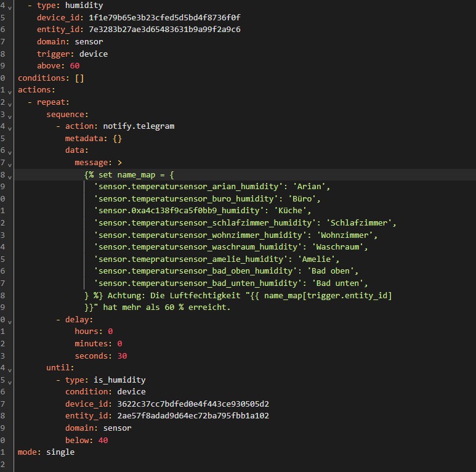Screen dimensions: 476x472
Task: Fold the 'data:' section arrow
Action: (x=9, y=150)
